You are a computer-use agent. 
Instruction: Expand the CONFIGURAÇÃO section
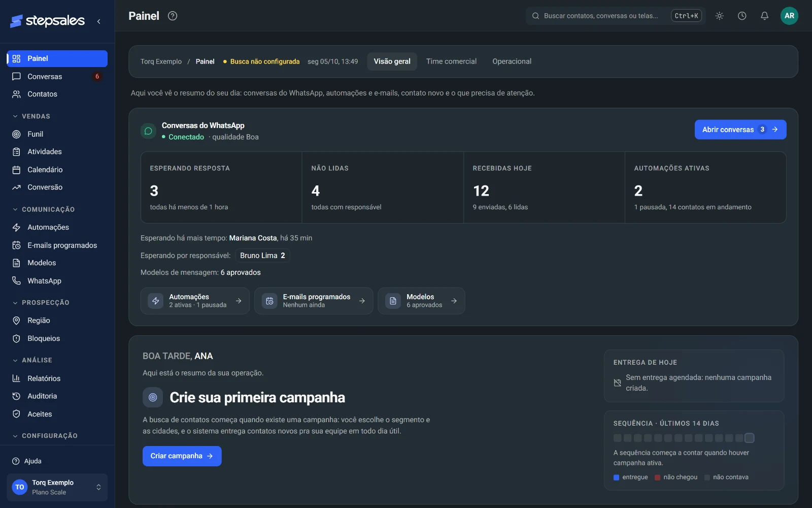point(45,436)
